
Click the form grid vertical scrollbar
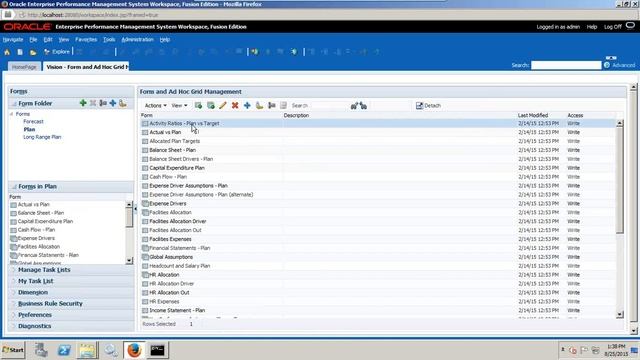[620, 219]
